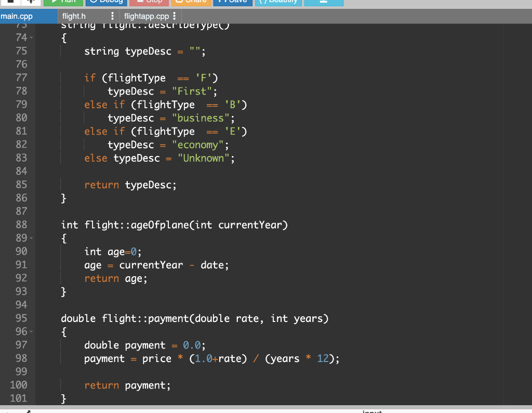Screen dimensions: 532x413
Task: Click the Save icon in the toolbar
Action: click(x=221, y=2)
